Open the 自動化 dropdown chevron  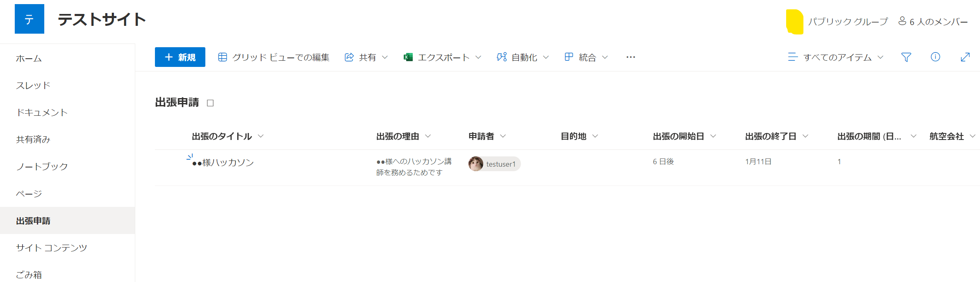click(546, 57)
